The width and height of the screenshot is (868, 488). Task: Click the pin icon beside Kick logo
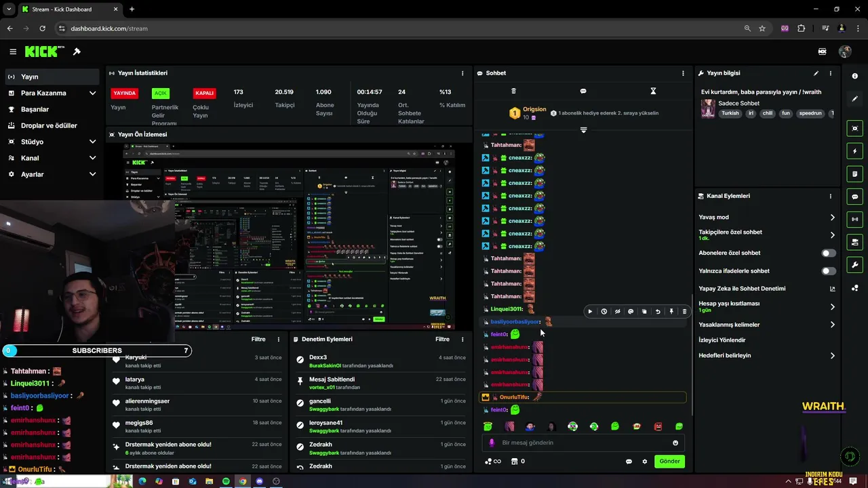coord(77,52)
